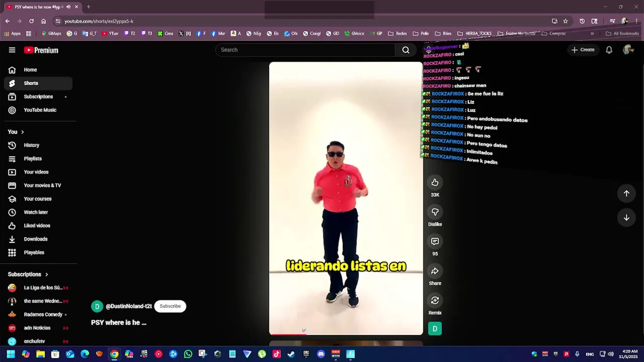Like the PSY Short
Viewport: 644px width, 362px height.
click(x=435, y=183)
